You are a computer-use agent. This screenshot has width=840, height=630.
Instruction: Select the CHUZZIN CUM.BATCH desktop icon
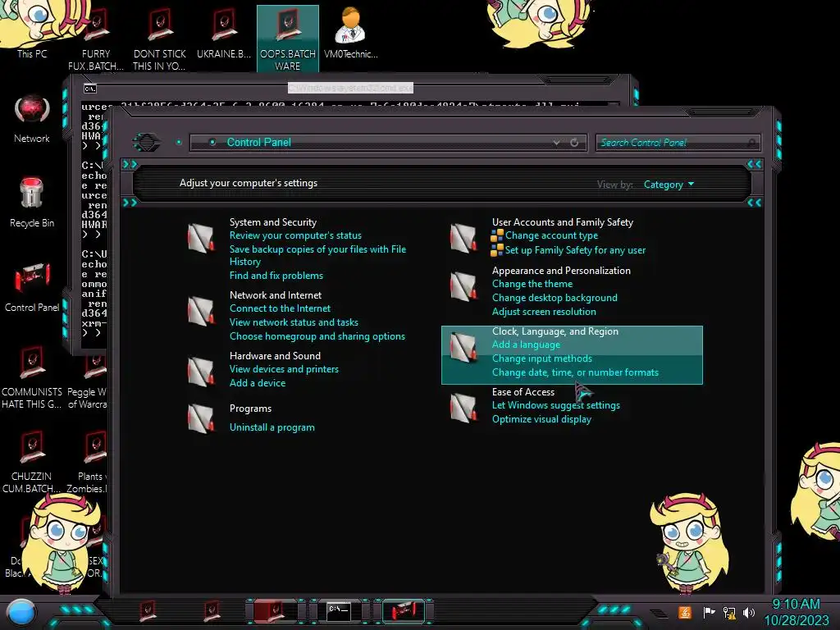tap(32, 463)
